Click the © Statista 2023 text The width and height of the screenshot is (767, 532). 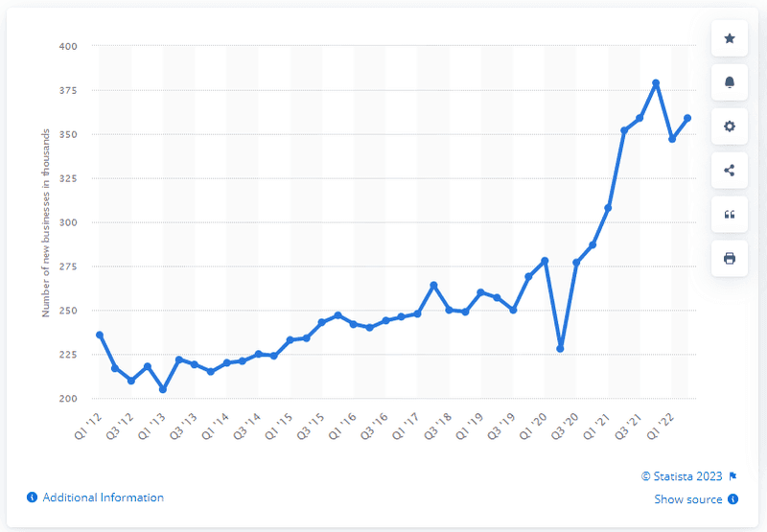click(682, 476)
